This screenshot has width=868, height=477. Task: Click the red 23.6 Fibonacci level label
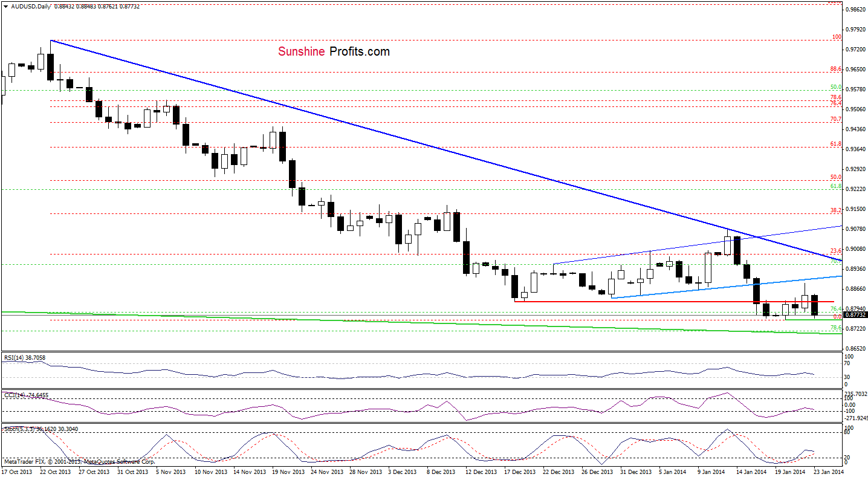(837, 250)
